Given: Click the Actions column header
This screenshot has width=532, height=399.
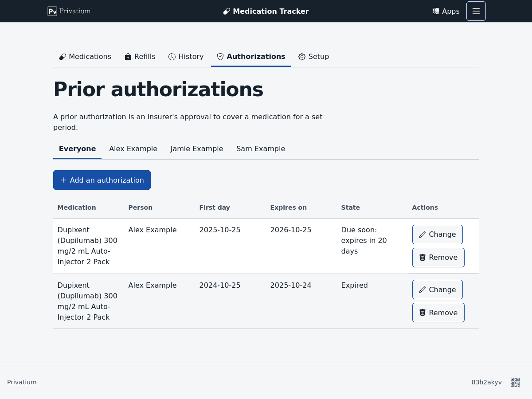Looking at the screenshot, I should (x=425, y=207).
